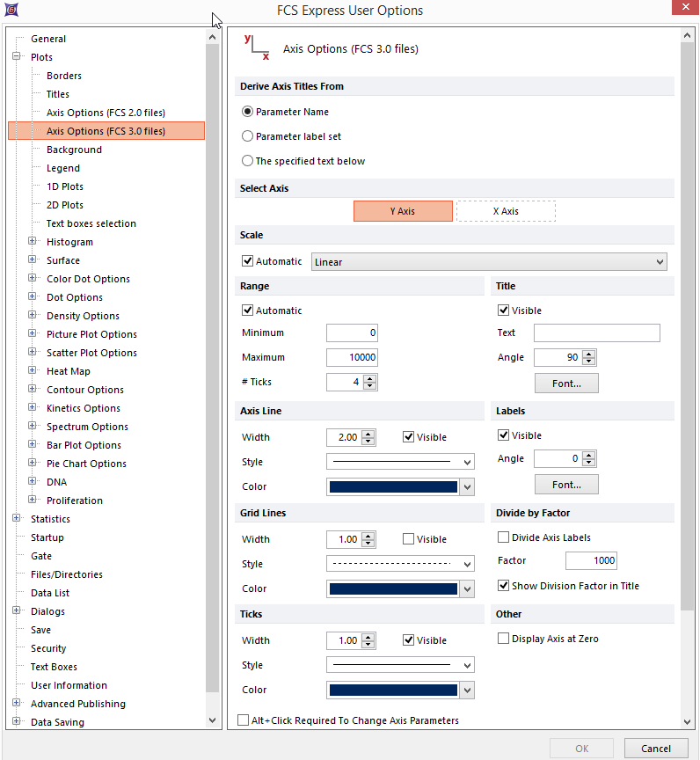Image resolution: width=700 pixels, height=760 pixels.
Task: Click the Title Font... button
Action: [566, 383]
